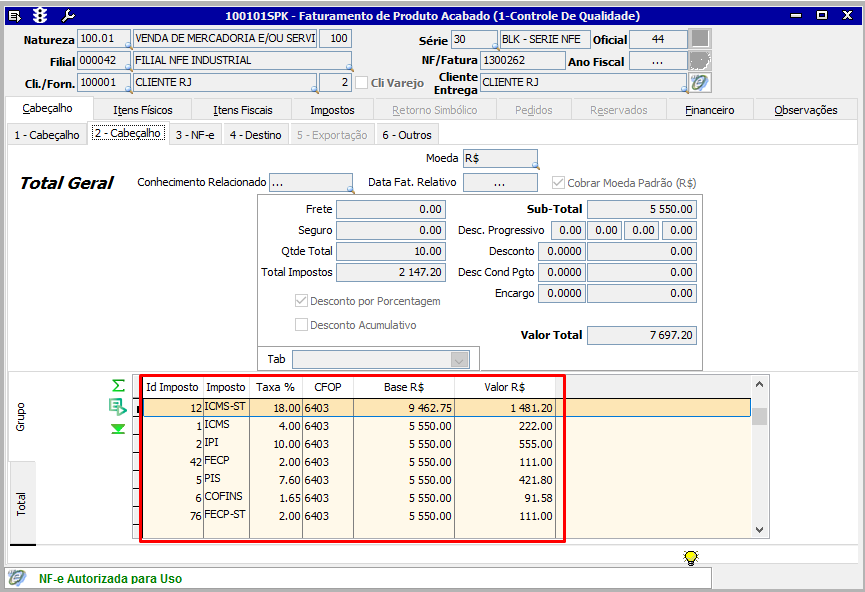
Task: Enable the Desconto Acumulativo checkbox
Action: point(301,325)
